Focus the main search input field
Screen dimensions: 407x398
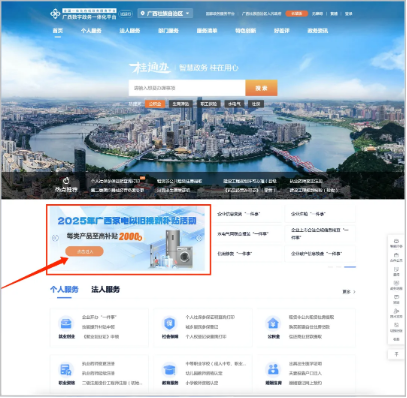(187, 88)
